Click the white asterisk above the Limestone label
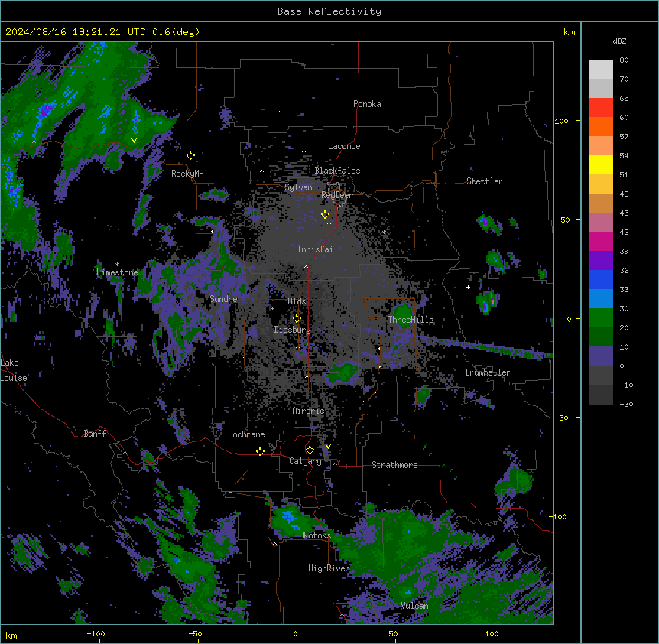 [x=117, y=265]
